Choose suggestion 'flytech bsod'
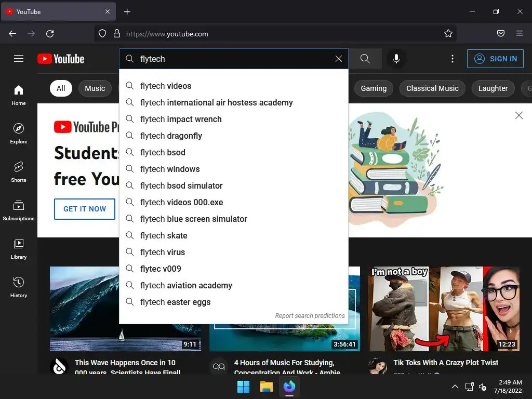 click(234, 152)
